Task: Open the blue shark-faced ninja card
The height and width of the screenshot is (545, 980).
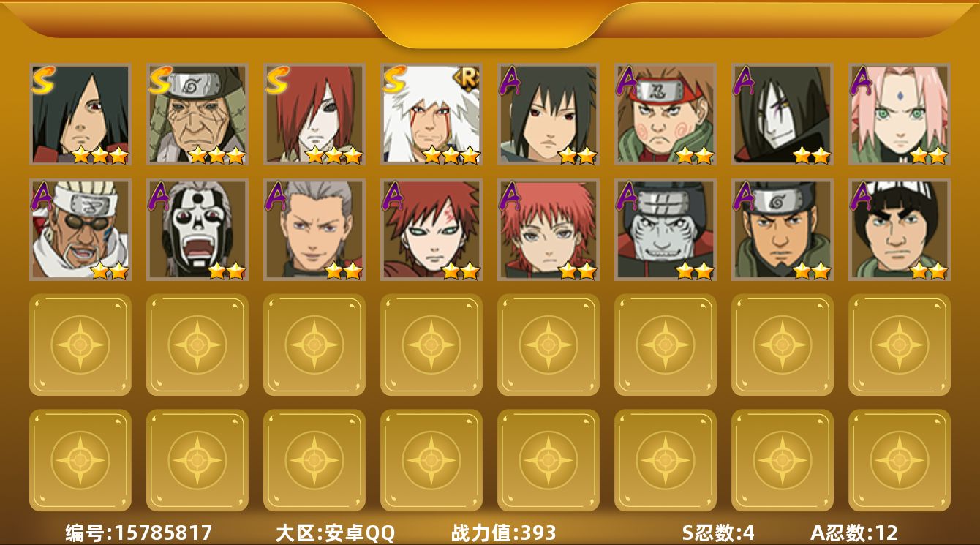Action: (665, 230)
